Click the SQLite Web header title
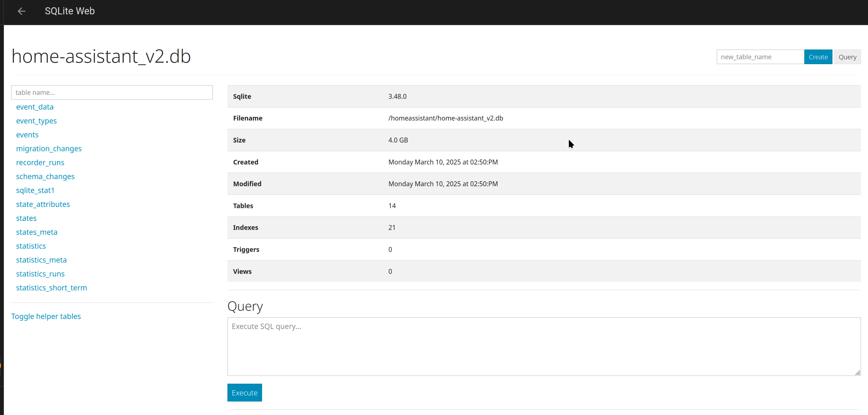868x415 pixels. coord(70,11)
